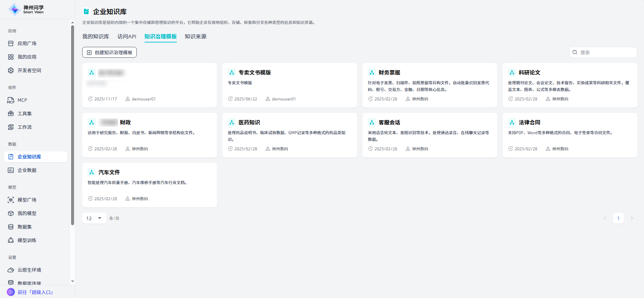Open 云原生环境 settings

click(x=29, y=270)
